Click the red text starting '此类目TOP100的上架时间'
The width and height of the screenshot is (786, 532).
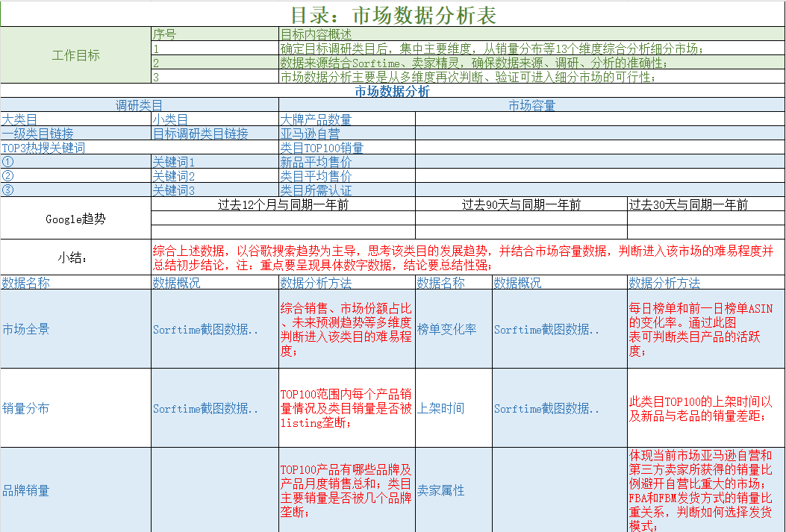click(x=706, y=407)
